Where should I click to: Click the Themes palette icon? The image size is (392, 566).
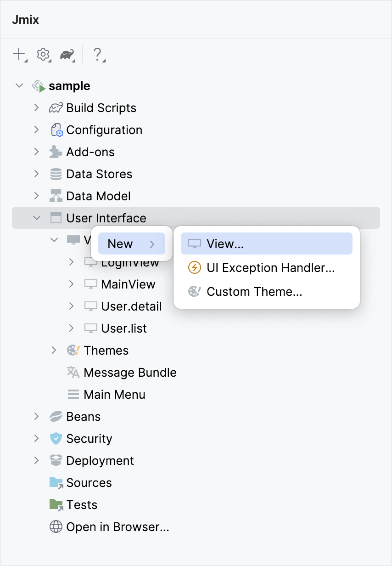tap(73, 350)
